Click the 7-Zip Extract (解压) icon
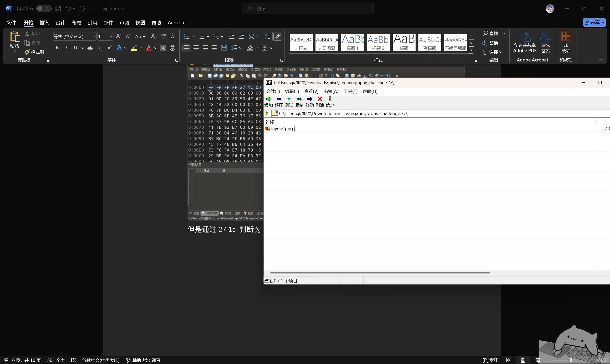610x364 pixels. click(x=279, y=99)
